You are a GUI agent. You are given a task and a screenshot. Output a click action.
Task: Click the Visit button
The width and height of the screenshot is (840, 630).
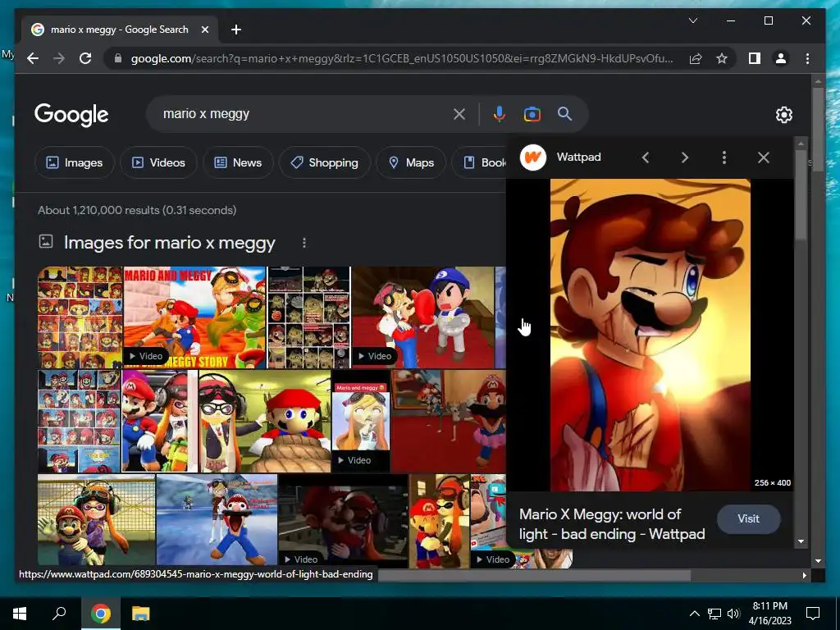(x=748, y=518)
